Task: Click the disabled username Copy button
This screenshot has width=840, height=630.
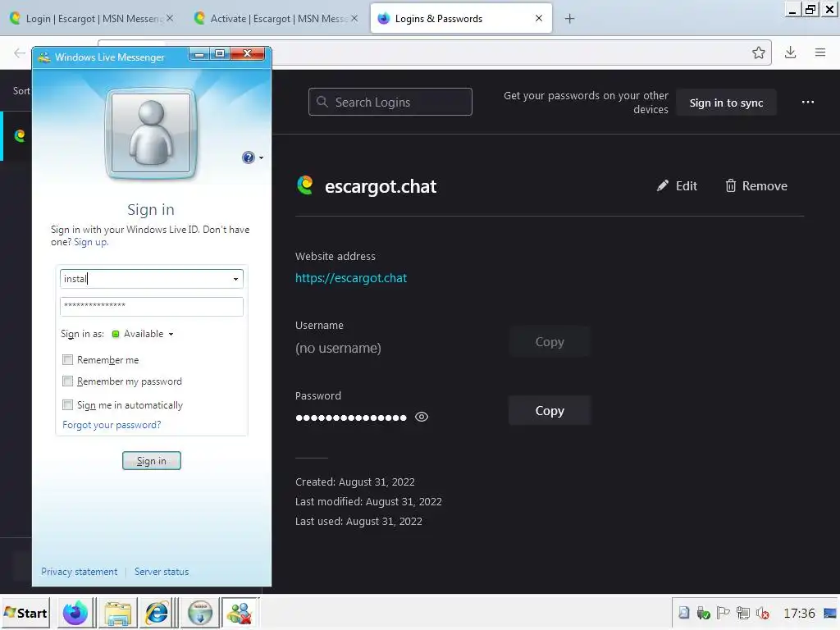Action: point(550,342)
